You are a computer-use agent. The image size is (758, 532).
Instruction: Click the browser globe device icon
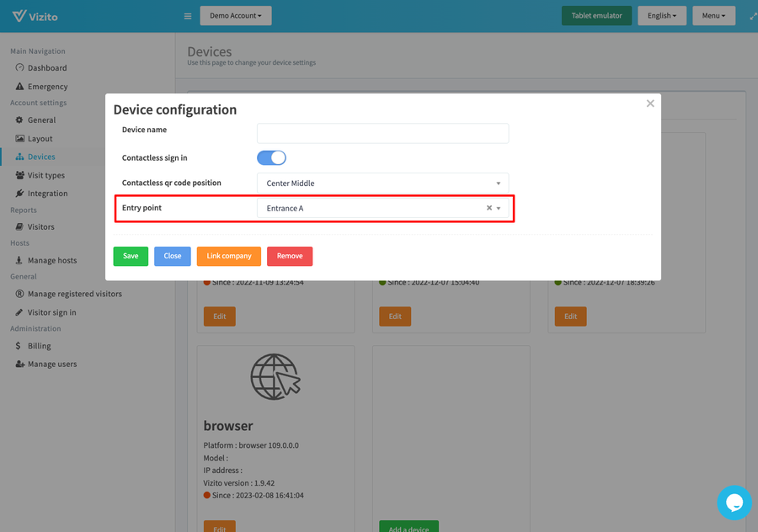pos(275,376)
